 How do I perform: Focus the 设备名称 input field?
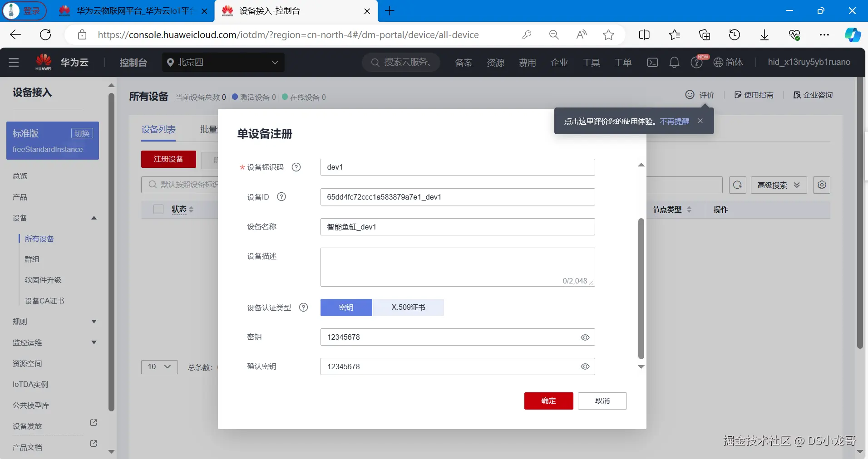click(458, 227)
